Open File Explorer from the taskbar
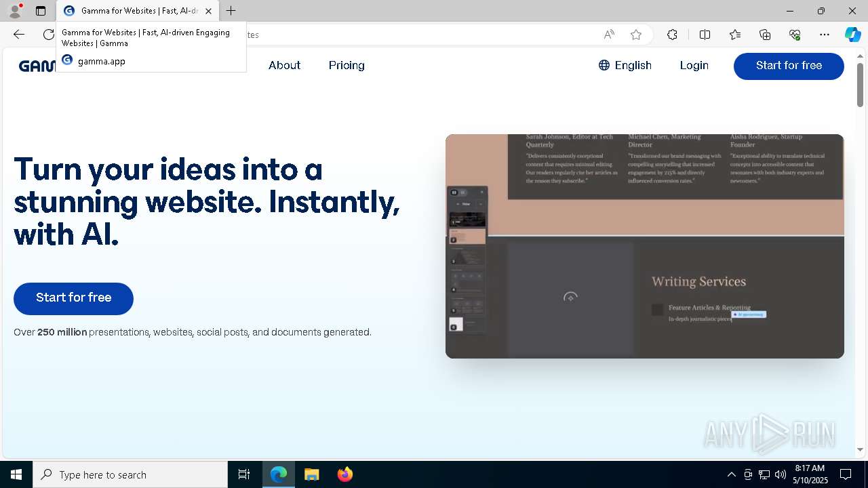This screenshot has width=868, height=488. pyautogui.click(x=311, y=474)
